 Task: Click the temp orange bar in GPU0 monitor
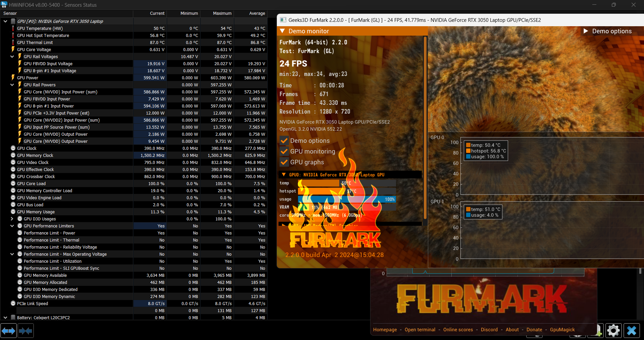click(x=318, y=183)
